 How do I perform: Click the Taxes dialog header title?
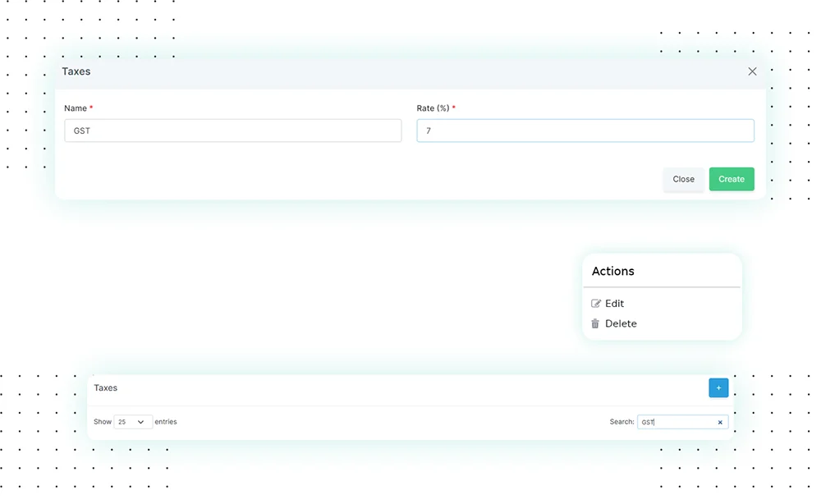tap(76, 71)
